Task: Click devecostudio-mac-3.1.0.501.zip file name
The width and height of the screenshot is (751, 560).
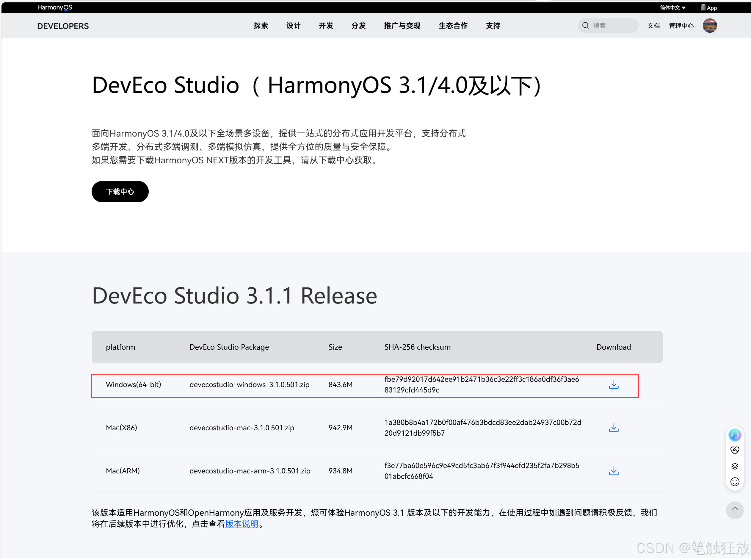Action: (x=242, y=428)
